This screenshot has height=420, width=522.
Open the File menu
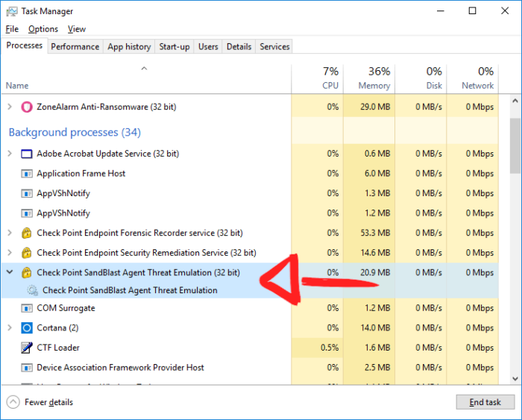coord(12,29)
